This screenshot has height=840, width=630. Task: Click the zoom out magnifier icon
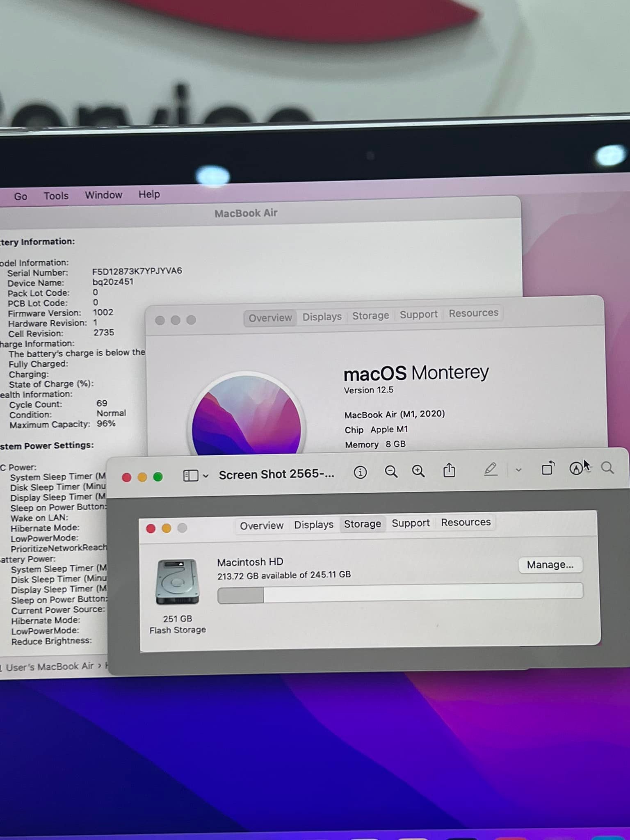(x=391, y=472)
